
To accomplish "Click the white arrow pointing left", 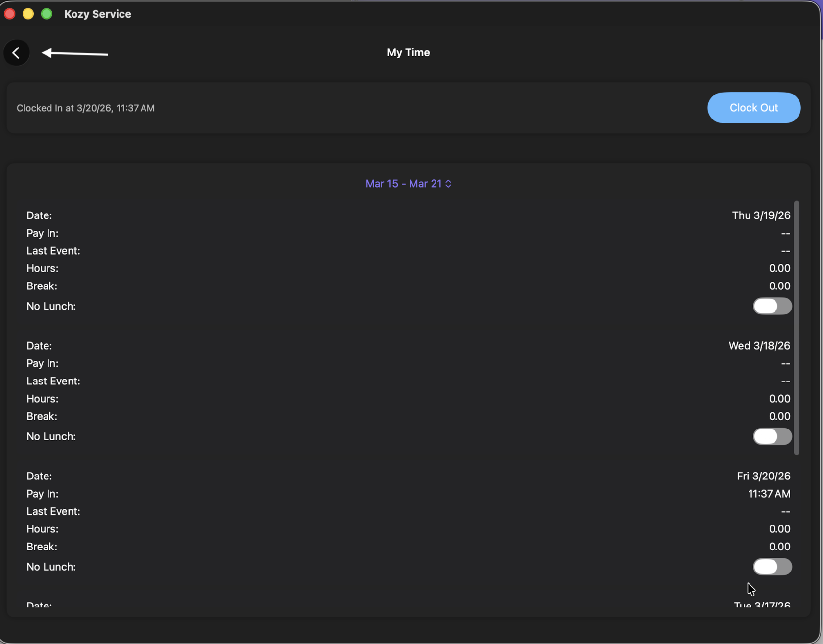I will [x=75, y=53].
